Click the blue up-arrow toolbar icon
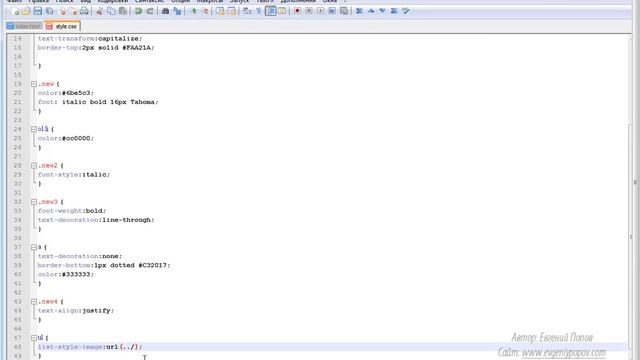 [371, 11]
